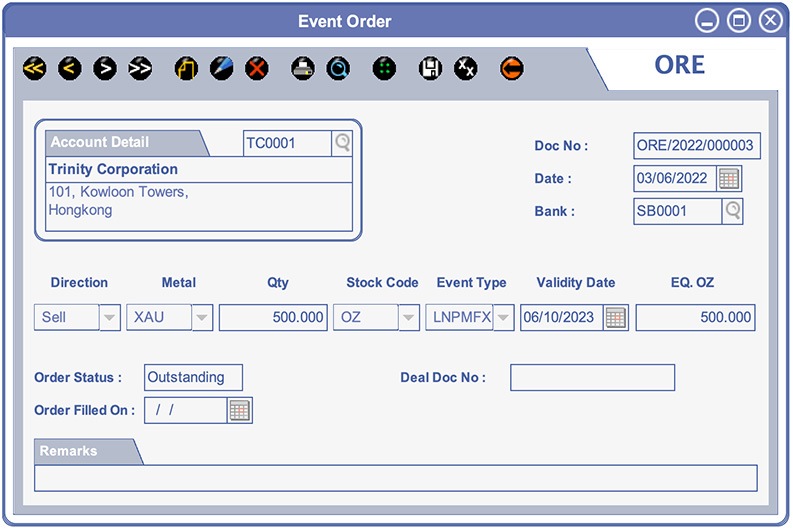The image size is (793, 529).
Task: Save the event order
Action: click(430, 68)
